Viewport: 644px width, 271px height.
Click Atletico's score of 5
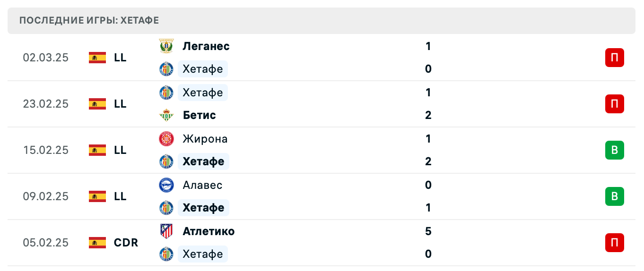point(428,231)
